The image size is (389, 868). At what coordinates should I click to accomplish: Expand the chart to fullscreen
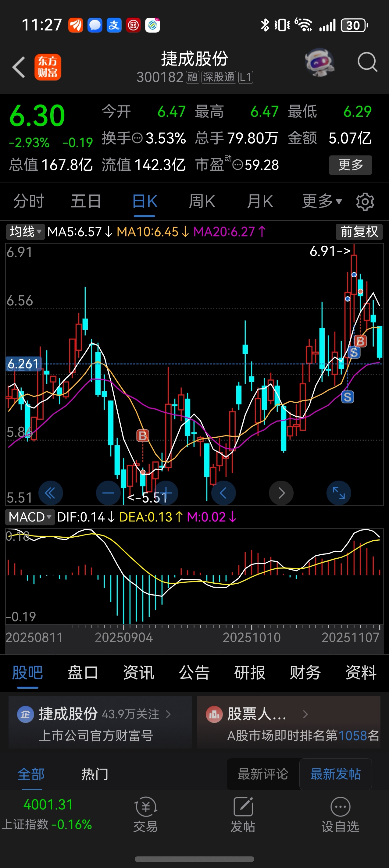coord(339,493)
